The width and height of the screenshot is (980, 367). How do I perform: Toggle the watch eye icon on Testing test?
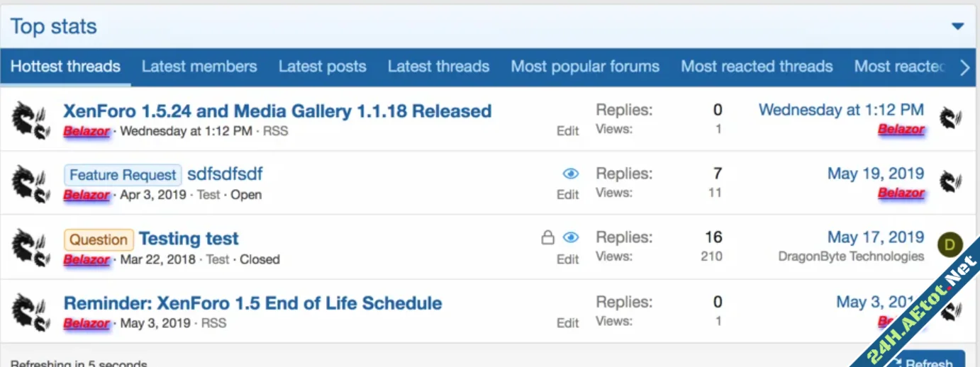point(571,238)
